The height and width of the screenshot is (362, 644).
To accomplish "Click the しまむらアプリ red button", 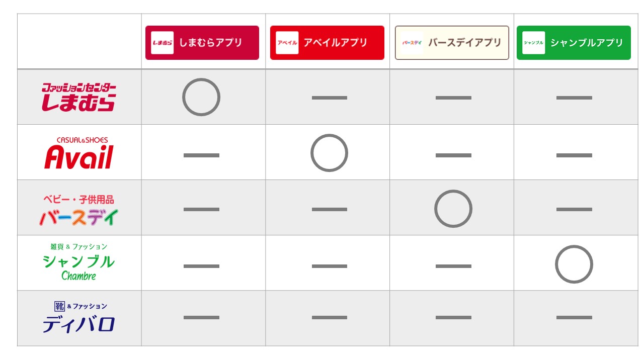I will (202, 43).
